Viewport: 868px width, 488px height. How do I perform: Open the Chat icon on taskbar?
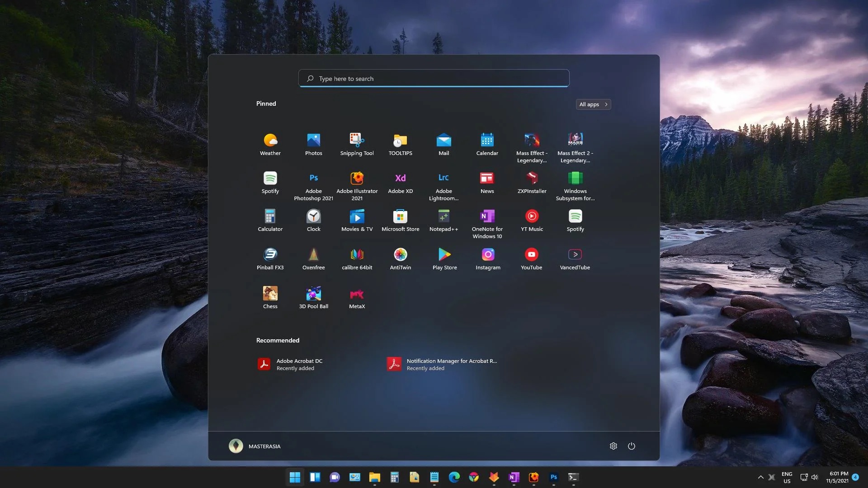(x=335, y=477)
